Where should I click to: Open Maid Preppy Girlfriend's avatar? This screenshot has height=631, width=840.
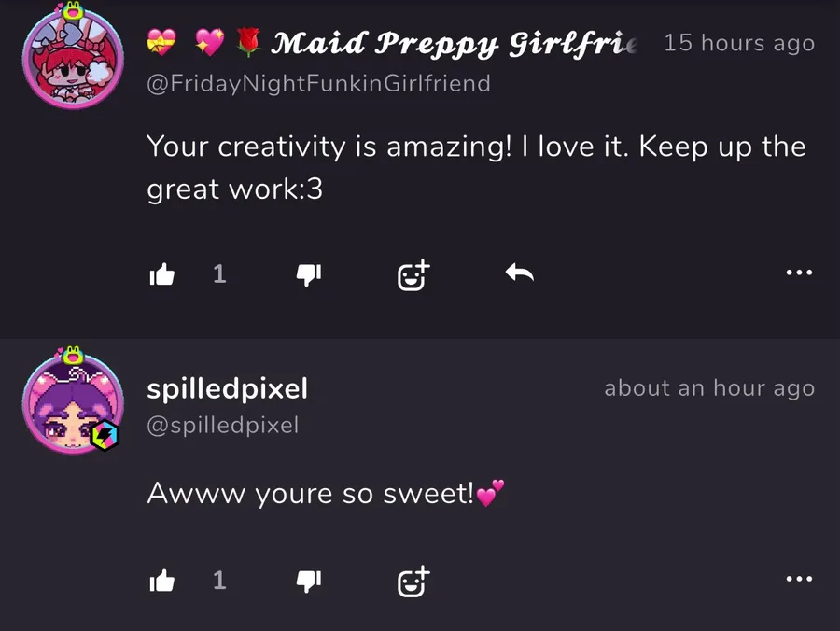coord(74,56)
